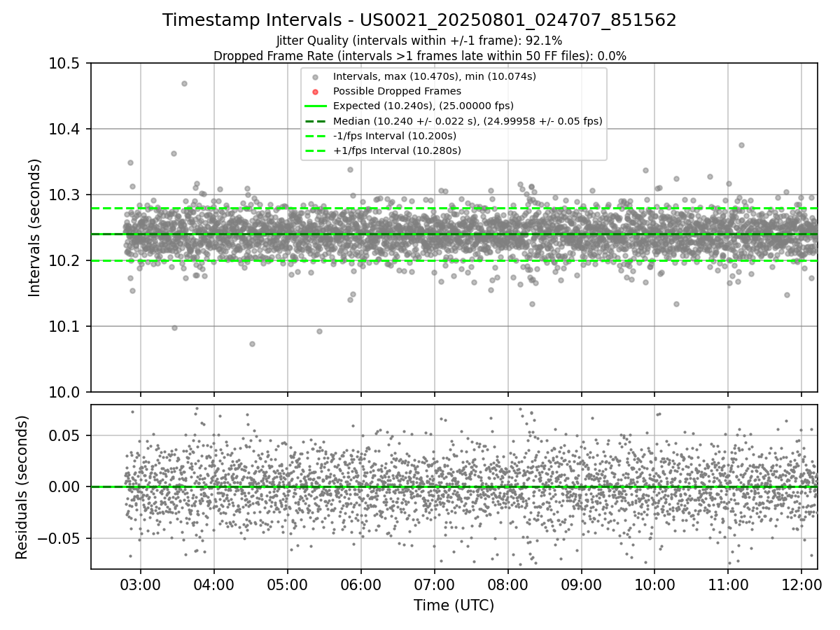Click the 'Time (UTC)' x-axis label
This screenshot has height=630, width=840.
point(454,605)
